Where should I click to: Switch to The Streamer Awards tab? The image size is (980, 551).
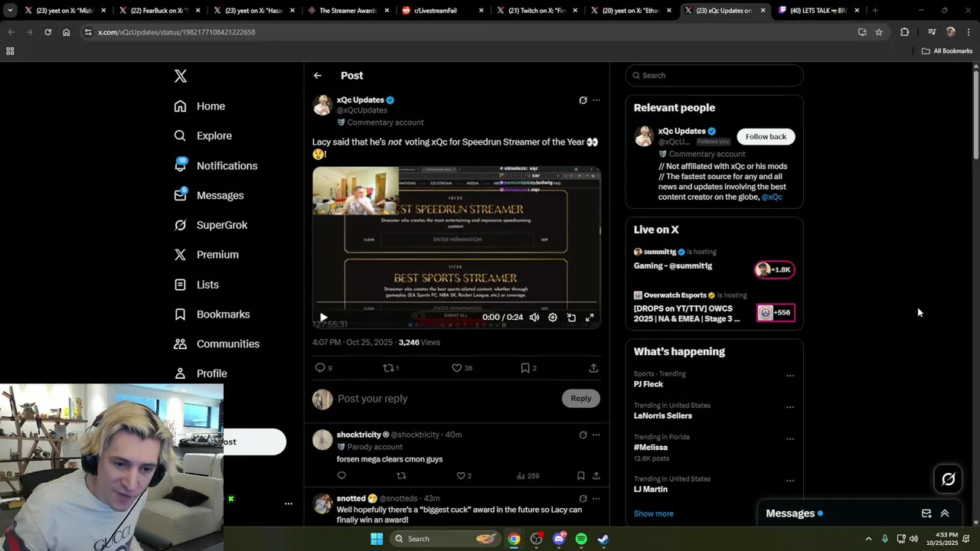coord(348,11)
